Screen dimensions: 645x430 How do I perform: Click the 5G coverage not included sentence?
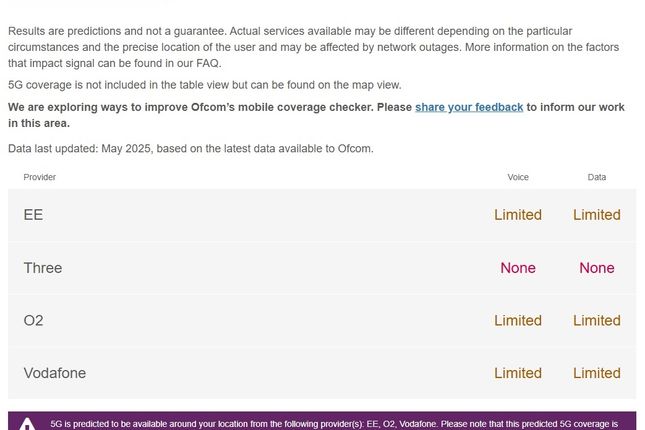[204, 85]
